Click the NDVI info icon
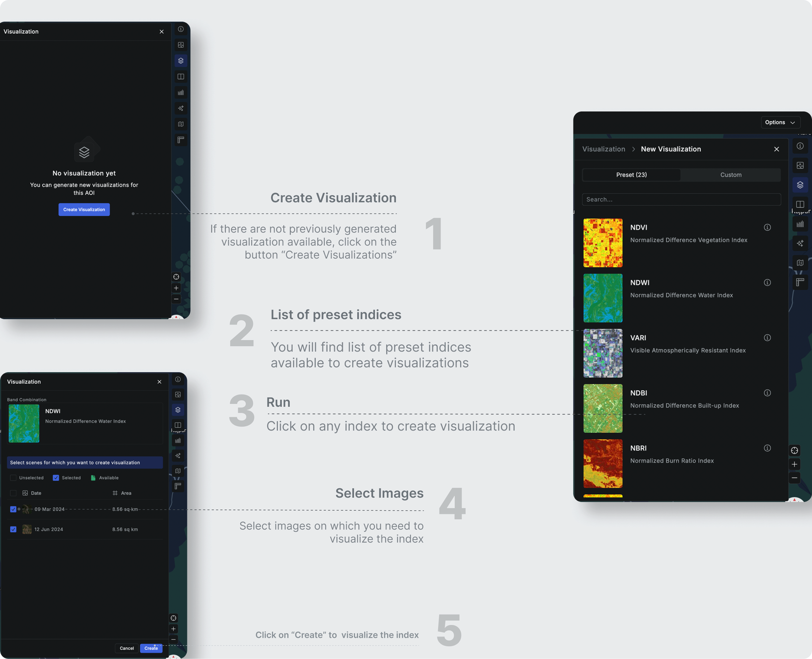This screenshot has height=659, width=812. (x=767, y=227)
